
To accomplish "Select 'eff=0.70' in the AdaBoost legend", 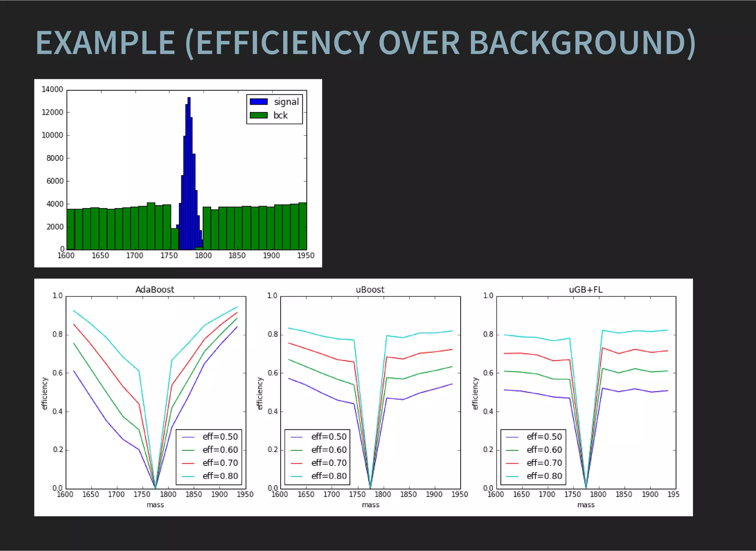I will tap(220, 463).
